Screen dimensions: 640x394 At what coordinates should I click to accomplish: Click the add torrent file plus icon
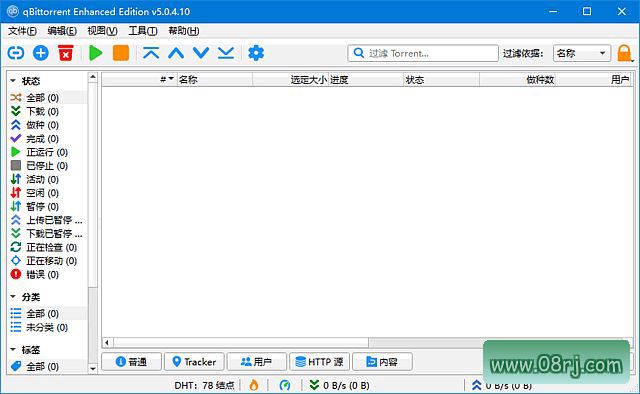41,53
